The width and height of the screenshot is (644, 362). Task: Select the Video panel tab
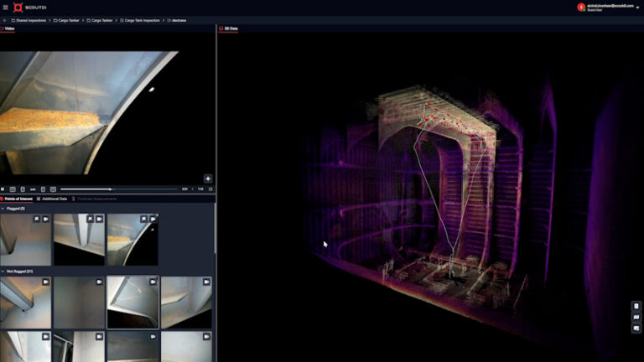coord(8,28)
